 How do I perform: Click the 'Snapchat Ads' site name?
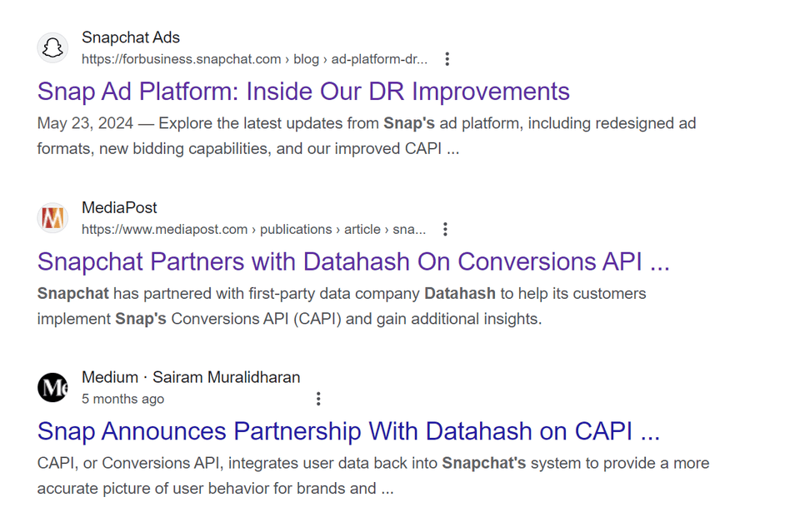[x=131, y=37]
